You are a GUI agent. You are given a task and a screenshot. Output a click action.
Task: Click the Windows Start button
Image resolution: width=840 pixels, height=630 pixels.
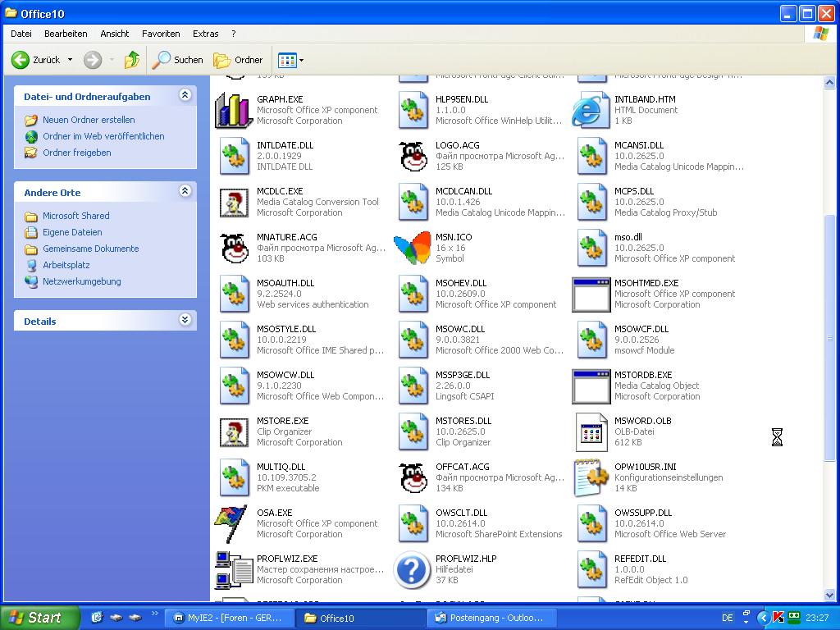[39, 618]
